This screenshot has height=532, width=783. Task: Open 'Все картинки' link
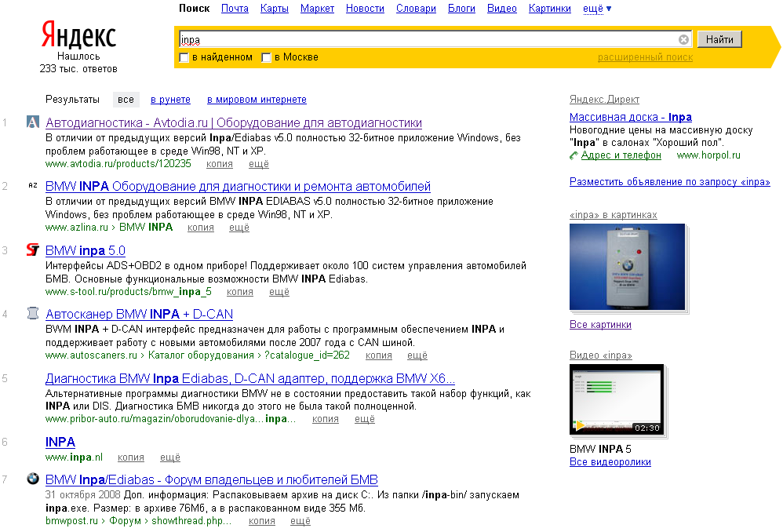(600, 325)
